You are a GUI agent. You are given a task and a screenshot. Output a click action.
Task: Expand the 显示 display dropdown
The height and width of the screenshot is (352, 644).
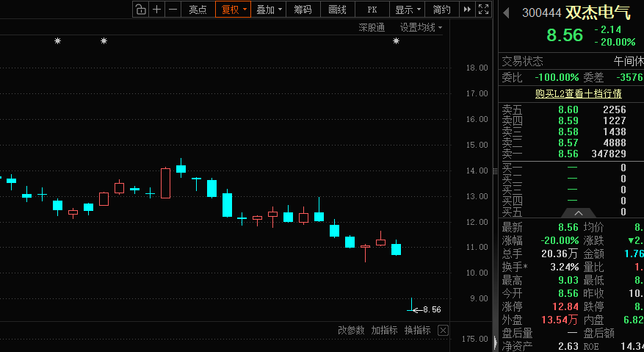[408, 10]
